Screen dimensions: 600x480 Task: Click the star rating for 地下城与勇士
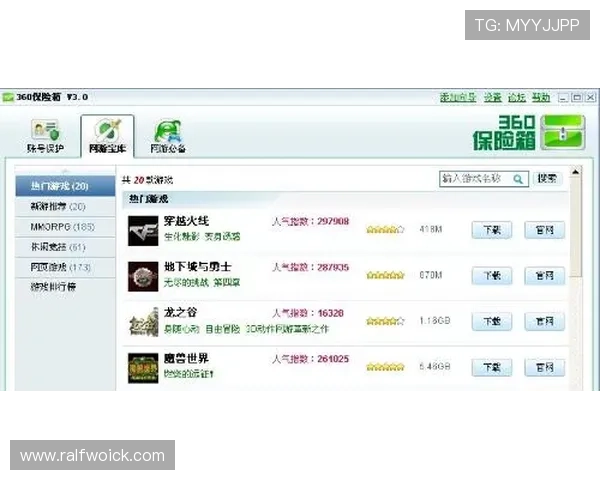[385, 275]
